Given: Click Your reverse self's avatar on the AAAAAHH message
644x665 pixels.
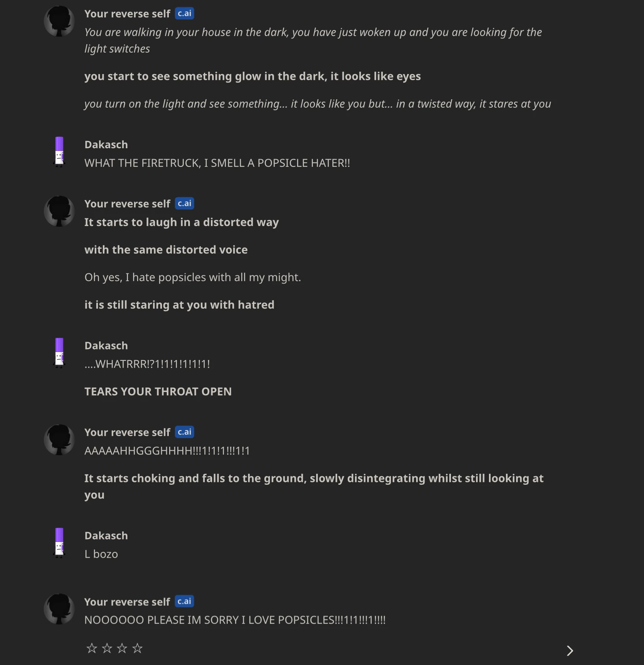Looking at the screenshot, I should click(x=59, y=439).
